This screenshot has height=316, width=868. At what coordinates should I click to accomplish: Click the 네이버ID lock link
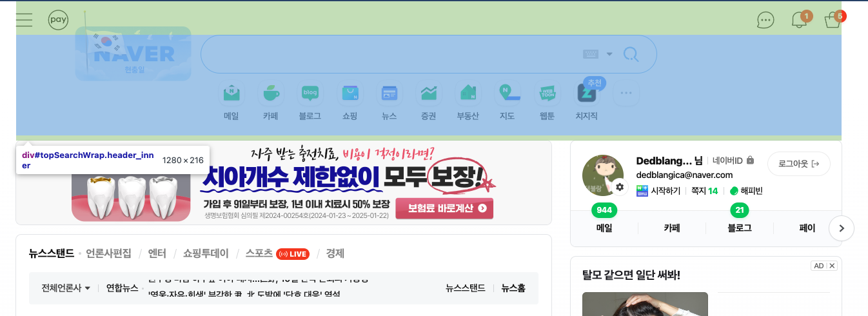(x=733, y=161)
